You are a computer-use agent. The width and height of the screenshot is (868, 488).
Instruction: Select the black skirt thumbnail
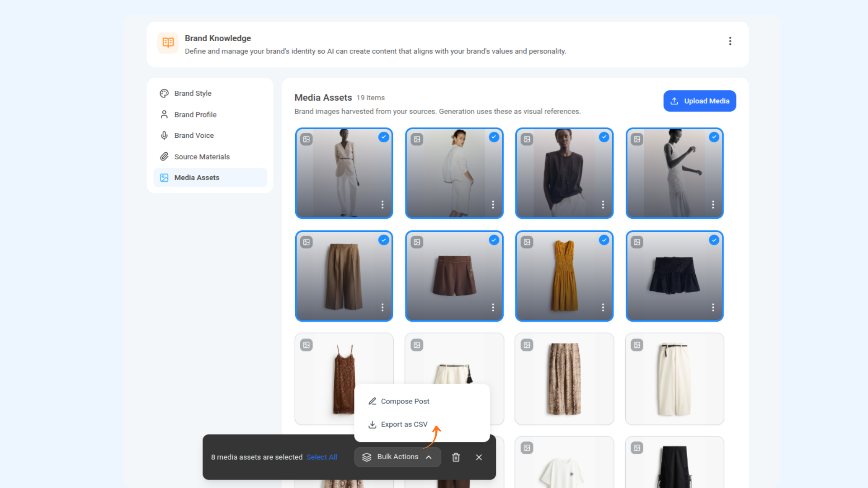[675, 462]
